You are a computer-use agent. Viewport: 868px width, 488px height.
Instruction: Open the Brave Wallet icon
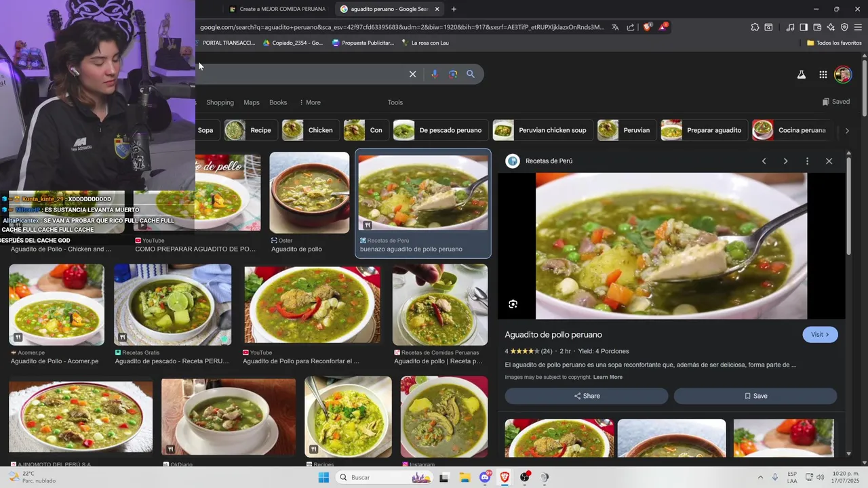click(817, 27)
